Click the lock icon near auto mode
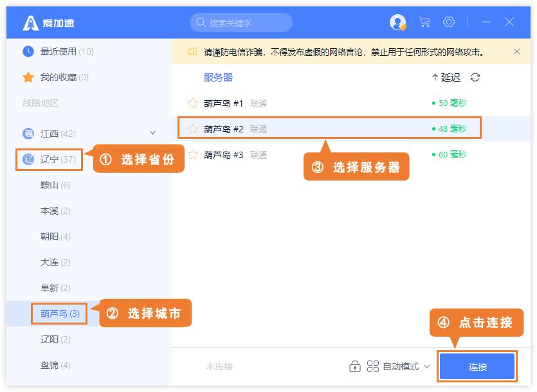Viewport: 537px width, 392px height. coord(354,366)
